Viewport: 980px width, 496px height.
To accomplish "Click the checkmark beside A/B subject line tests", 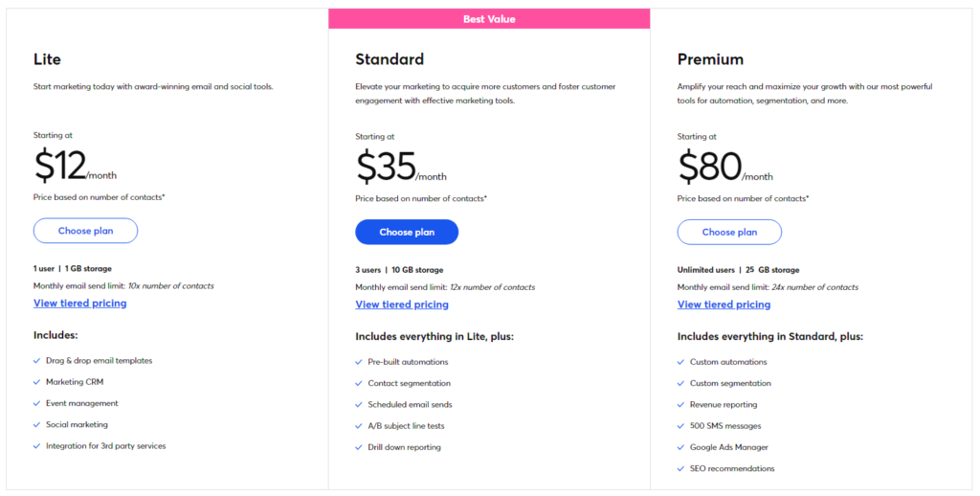I will pyautogui.click(x=359, y=426).
